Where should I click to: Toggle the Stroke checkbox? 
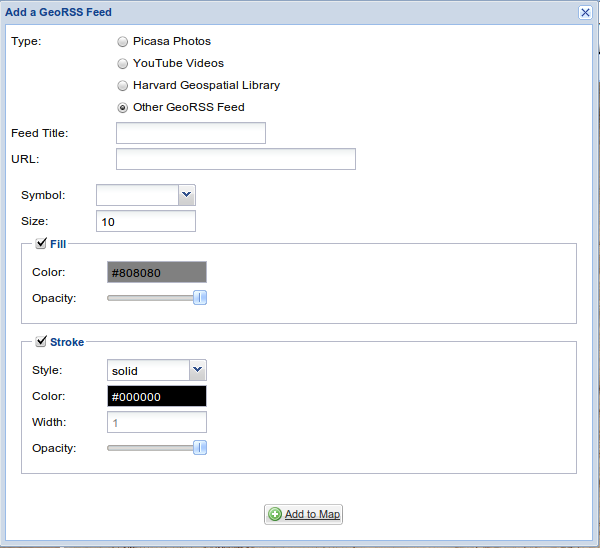tap(41, 341)
